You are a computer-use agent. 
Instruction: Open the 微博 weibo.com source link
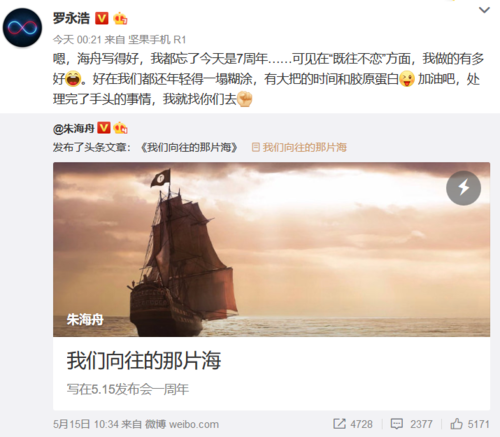(182, 424)
